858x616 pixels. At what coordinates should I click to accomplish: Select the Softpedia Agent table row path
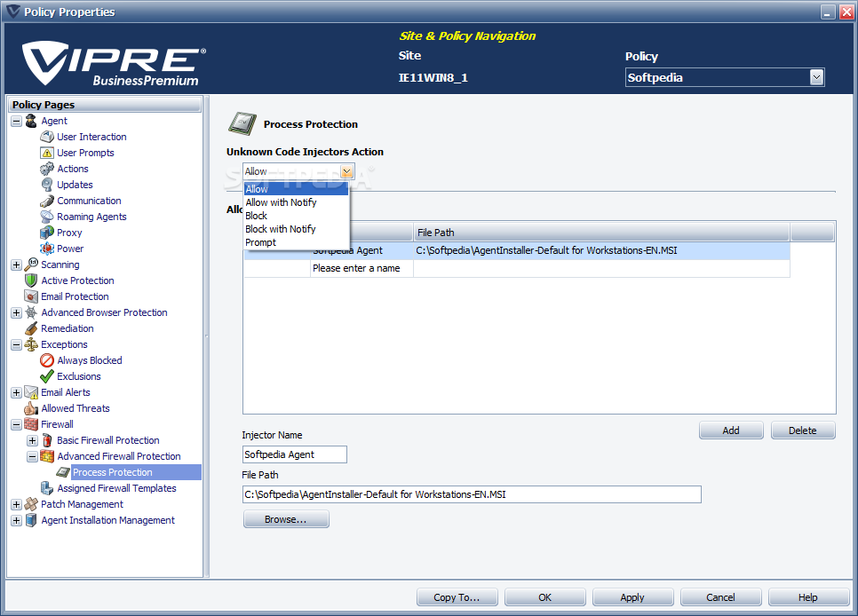pyautogui.click(x=601, y=250)
